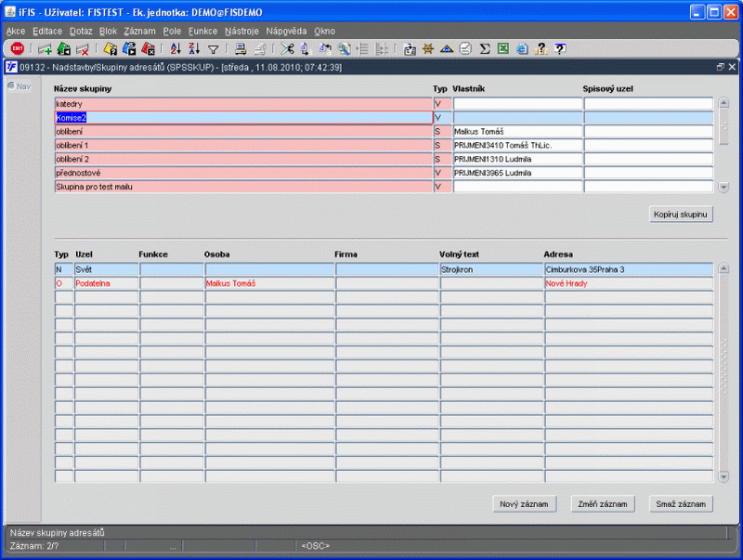This screenshot has width=743, height=560.
Task: Click the cancel query icon with red folder
Action: 148,48
